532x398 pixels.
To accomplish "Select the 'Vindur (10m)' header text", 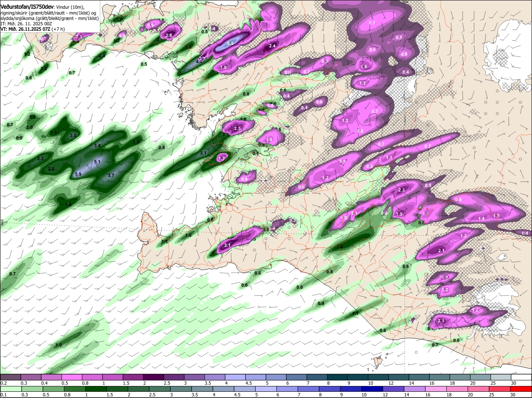I will click(70, 7).
